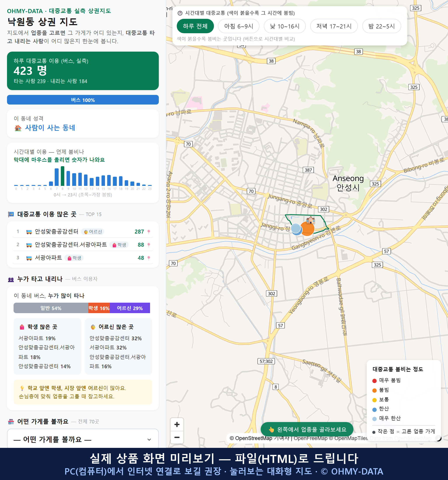The width and height of the screenshot is (448, 480).
Task: Click the map pin icon beside 287
Action: [149, 232]
